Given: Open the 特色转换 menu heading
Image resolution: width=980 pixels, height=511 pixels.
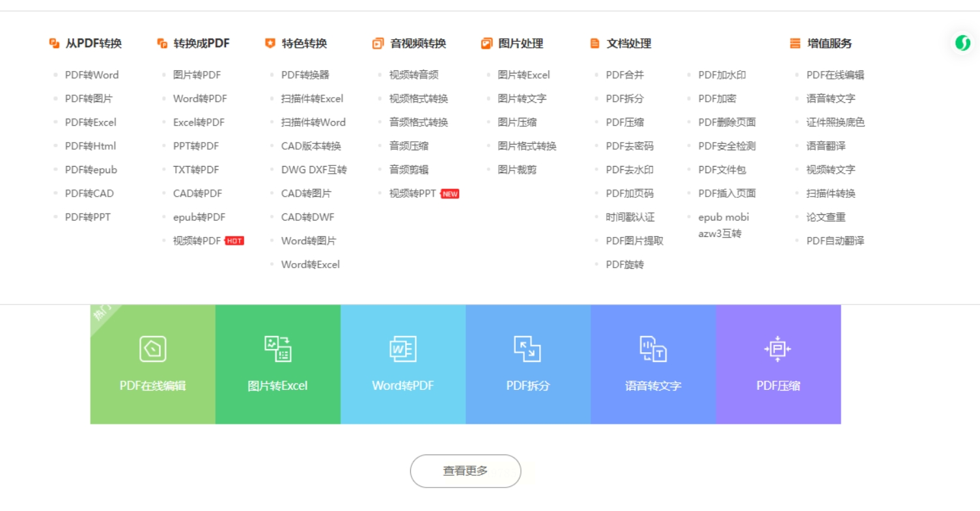Looking at the screenshot, I should pyautogui.click(x=304, y=44).
